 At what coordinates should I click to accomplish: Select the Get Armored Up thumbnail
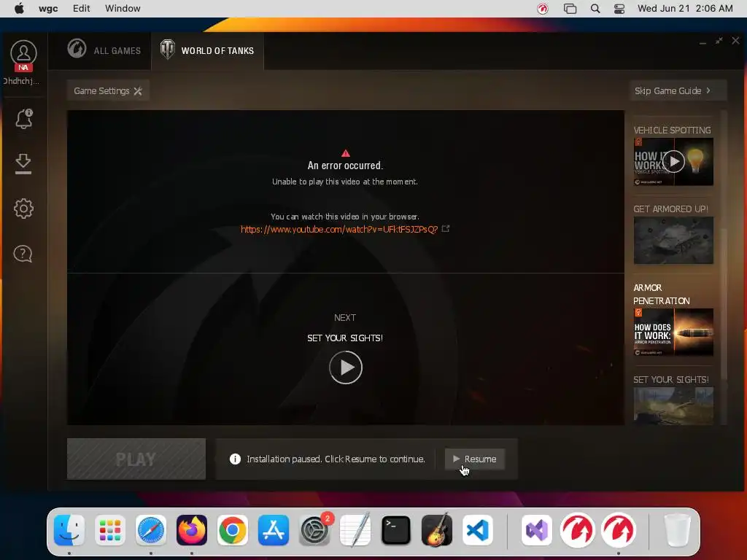[673, 240]
